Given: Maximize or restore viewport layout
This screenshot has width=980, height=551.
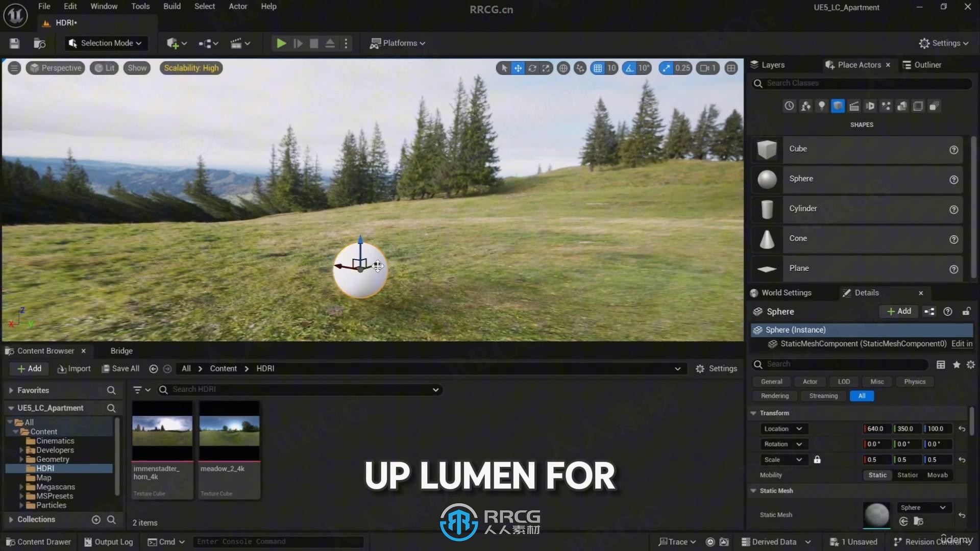Looking at the screenshot, I should pos(731,68).
